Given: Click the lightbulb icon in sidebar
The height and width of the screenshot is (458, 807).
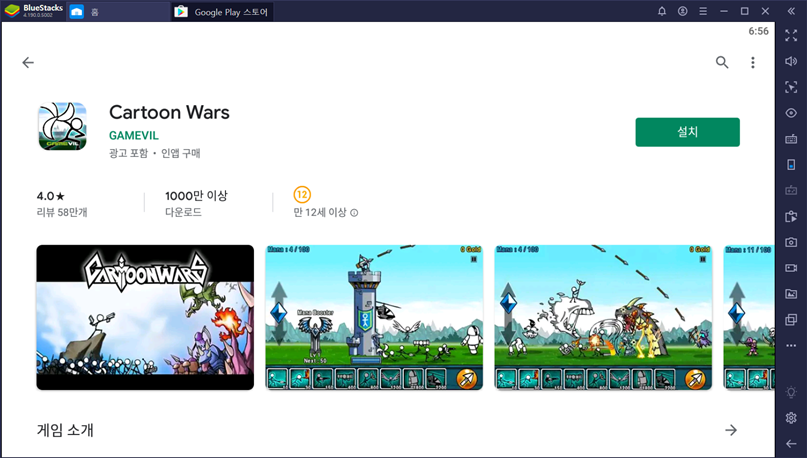Looking at the screenshot, I should tap(791, 392).
